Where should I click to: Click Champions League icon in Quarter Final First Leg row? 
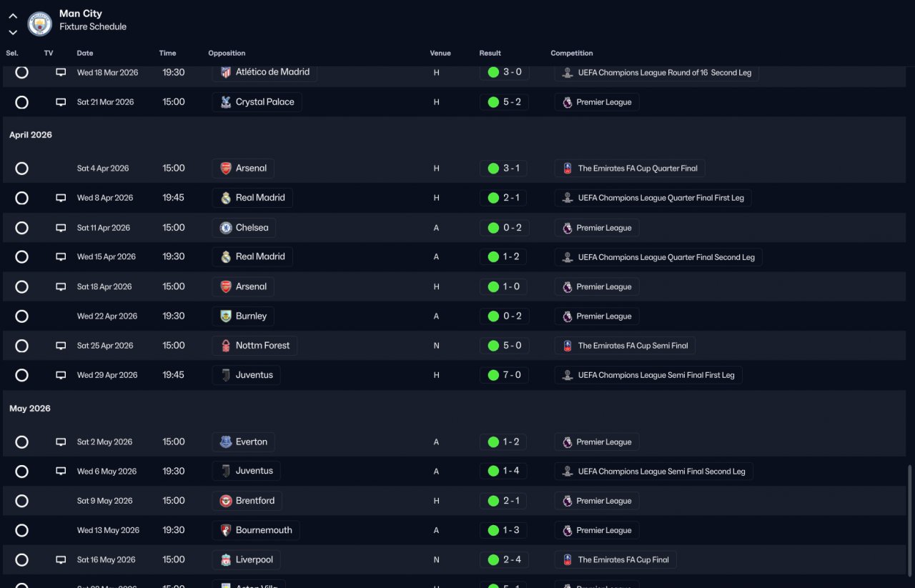pos(568,198)
